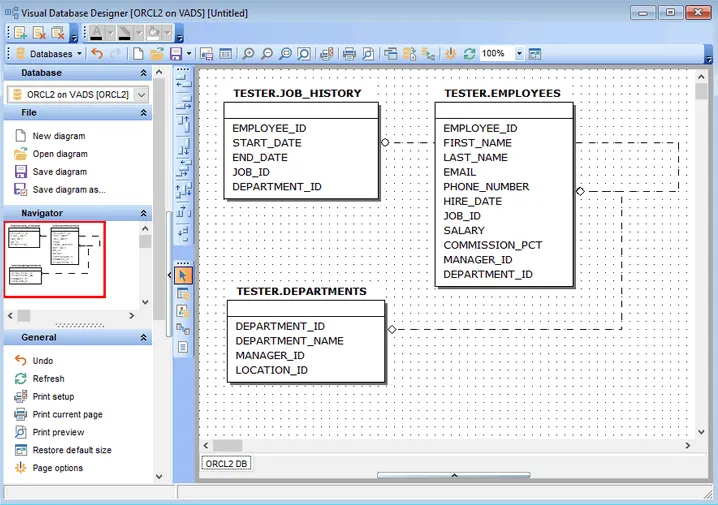The image size is (718, 505).
Task: Click the Navigator diagram thumbnail preview
Action: pyautogui.click(x=55, y=260)
